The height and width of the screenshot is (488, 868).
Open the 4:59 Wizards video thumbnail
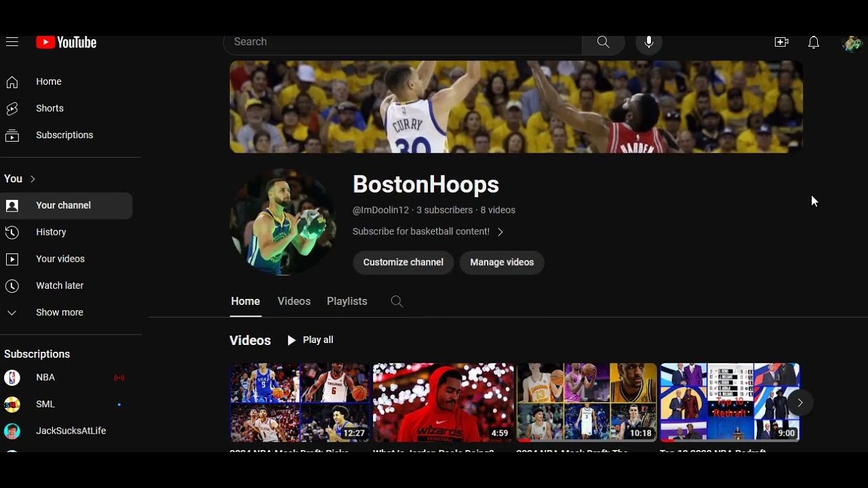click(x=443, y=403)
